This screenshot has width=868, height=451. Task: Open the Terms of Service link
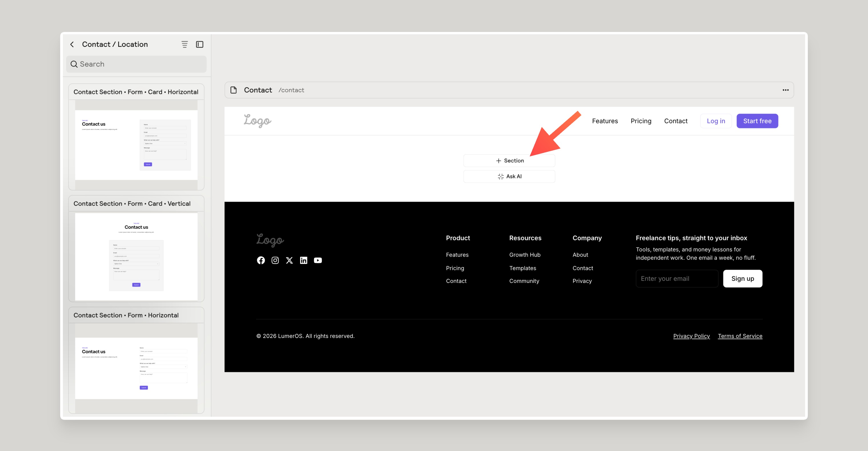(x=740, y=336)
